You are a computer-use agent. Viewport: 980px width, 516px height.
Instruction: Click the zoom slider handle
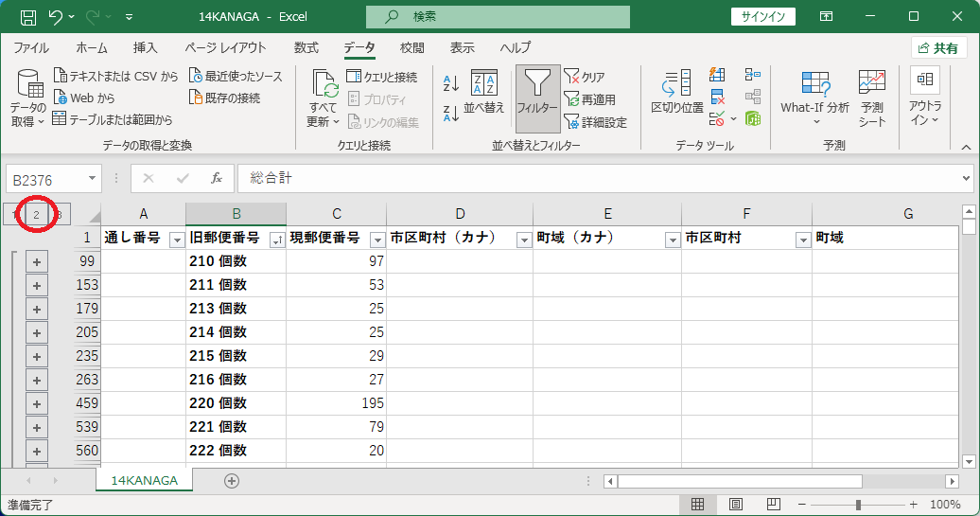click(858, 504)
